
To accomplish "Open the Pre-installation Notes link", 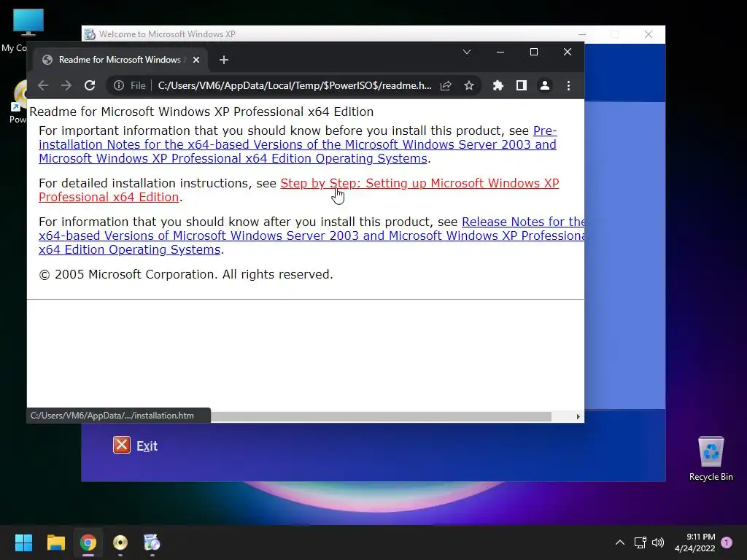I will click(x=298, y=144).
